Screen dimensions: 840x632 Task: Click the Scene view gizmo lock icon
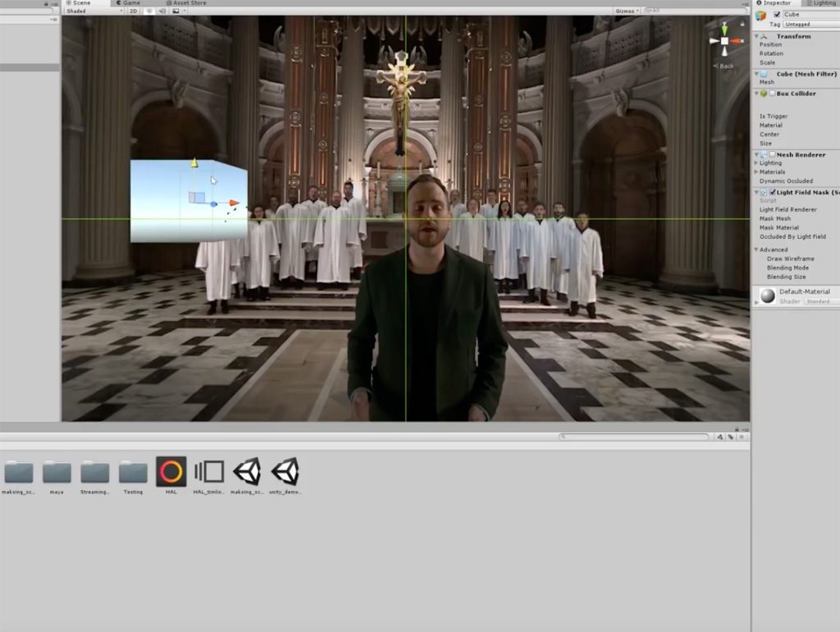[x=742, y=24]
